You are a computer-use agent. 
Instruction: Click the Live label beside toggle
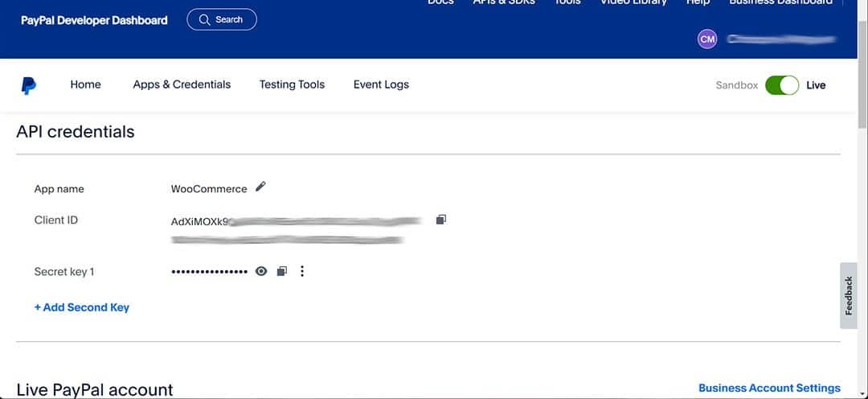point(816,85)
